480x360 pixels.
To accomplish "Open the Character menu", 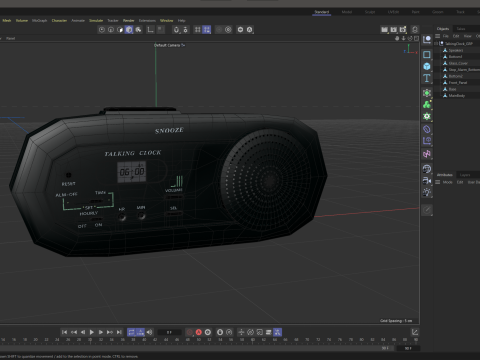I will tap(59, 20).
